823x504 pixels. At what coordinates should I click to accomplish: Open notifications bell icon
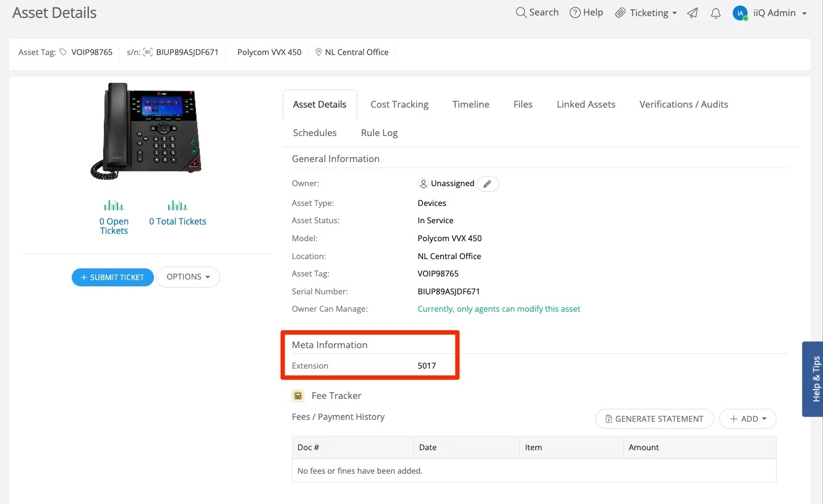(x=715, y=13)
